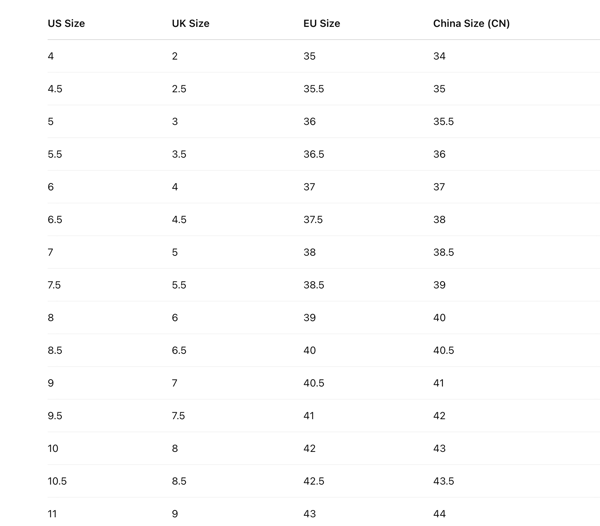
Task: Select the UK size 8 cell
Action: pyautogui.click(x=175, y=449)
